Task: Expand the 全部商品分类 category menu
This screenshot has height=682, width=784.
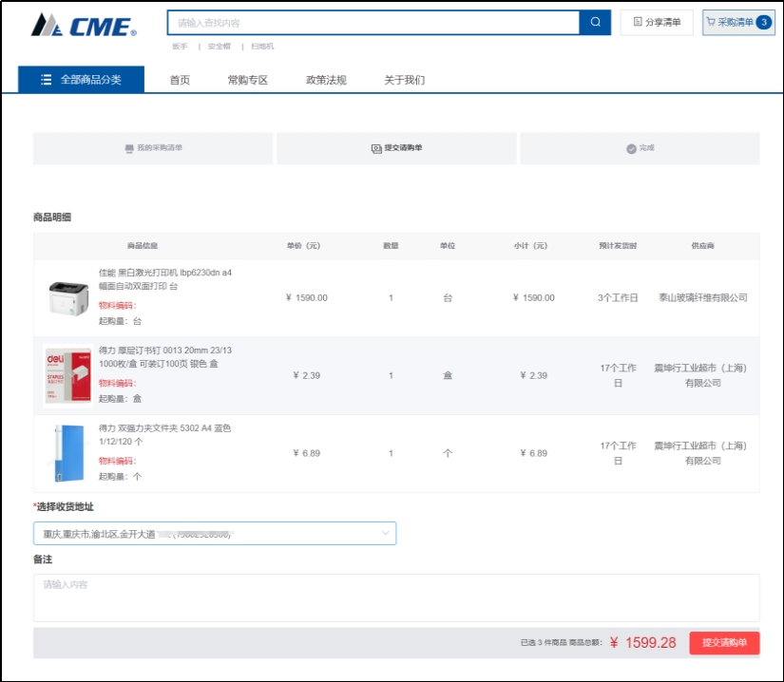Action: point(82,80)
